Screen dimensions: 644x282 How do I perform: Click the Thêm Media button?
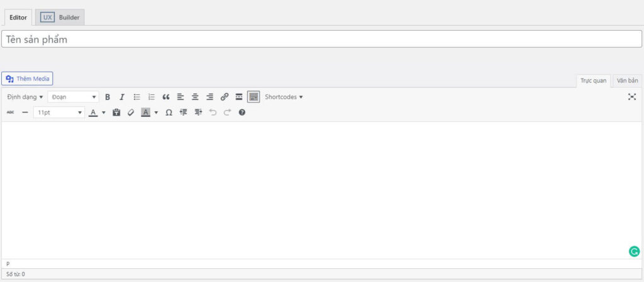click(x=28, y=79)
